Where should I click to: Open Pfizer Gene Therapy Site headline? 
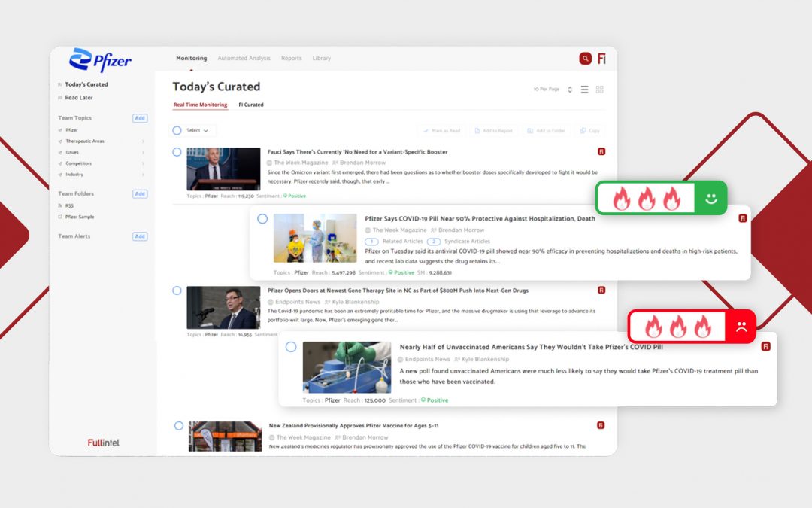coord(398,291)
